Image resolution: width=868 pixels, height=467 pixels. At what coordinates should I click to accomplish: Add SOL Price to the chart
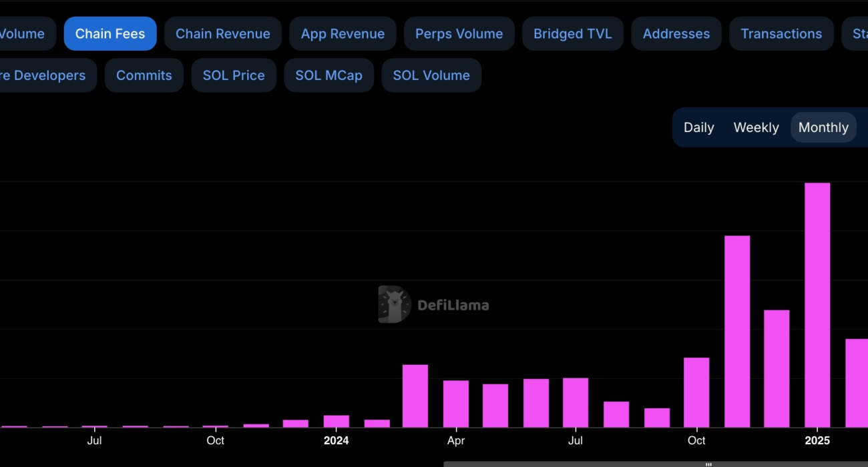(x=234, y=75)
